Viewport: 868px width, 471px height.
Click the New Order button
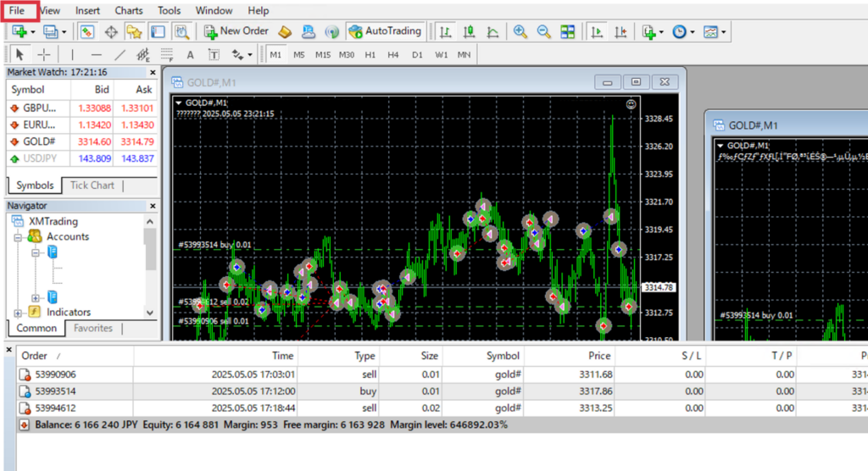pos(236,31)
